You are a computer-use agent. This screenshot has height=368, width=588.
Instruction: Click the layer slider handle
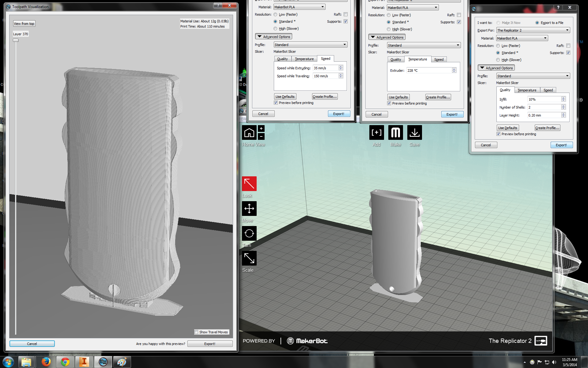point(16,40)
